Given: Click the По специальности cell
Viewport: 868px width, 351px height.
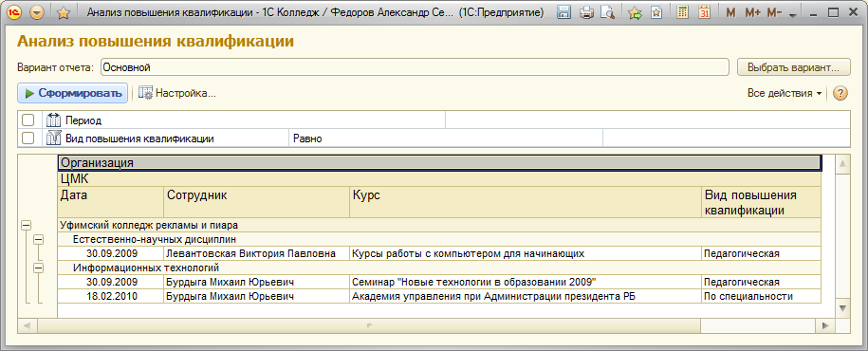Looking at the screenshot, I should tap(761, 296).
